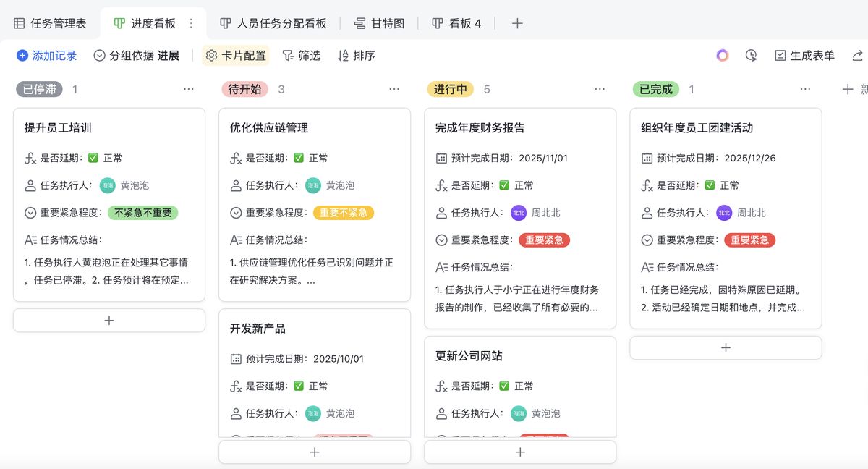Click the plus icon to add view
868x469 pixels.
(517, 23)
